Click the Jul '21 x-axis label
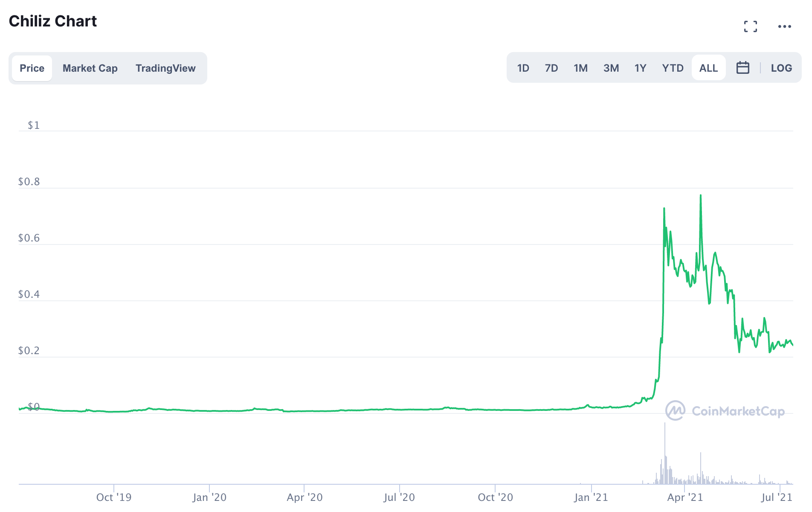Viewport: 812px width, 512px height. [777, 497]
